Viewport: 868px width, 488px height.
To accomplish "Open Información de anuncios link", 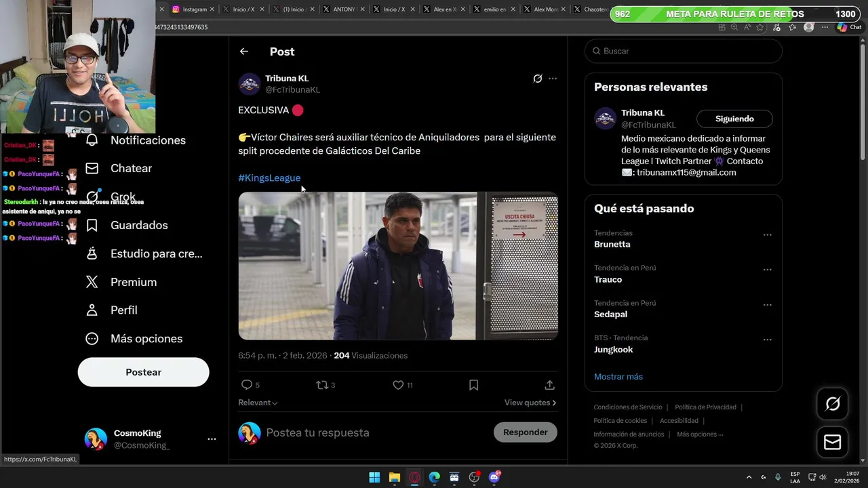I will tap(629, 434).
